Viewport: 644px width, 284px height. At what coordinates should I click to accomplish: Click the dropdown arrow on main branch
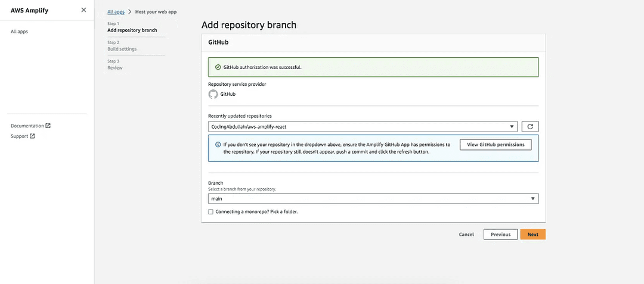pyautogui.click(x=532, y=199)
